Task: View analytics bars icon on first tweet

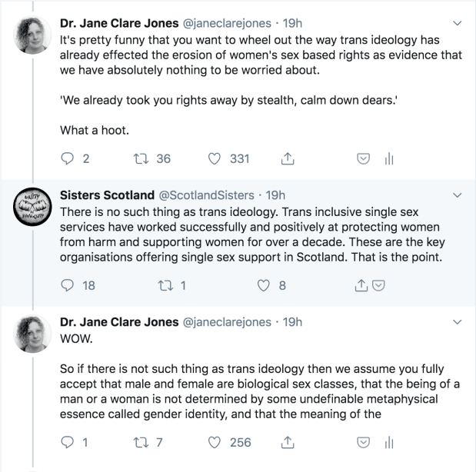Action: tap(389, 159)
